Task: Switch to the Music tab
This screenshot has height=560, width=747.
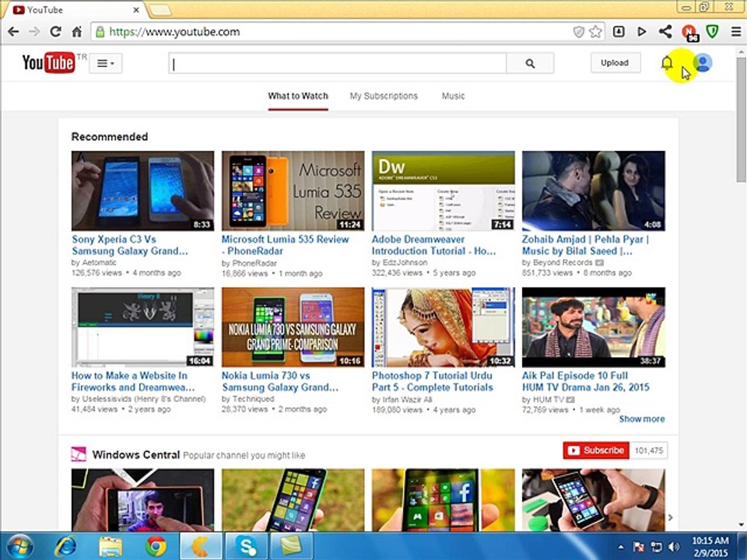Action: coord(453,96)
